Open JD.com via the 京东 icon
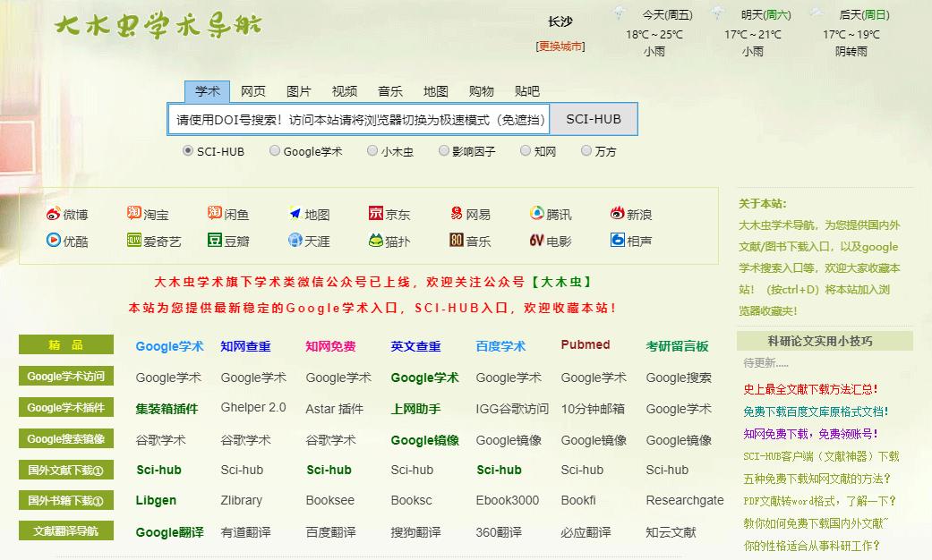This screenshot has height=560, width=932. (x=377, y=214)
